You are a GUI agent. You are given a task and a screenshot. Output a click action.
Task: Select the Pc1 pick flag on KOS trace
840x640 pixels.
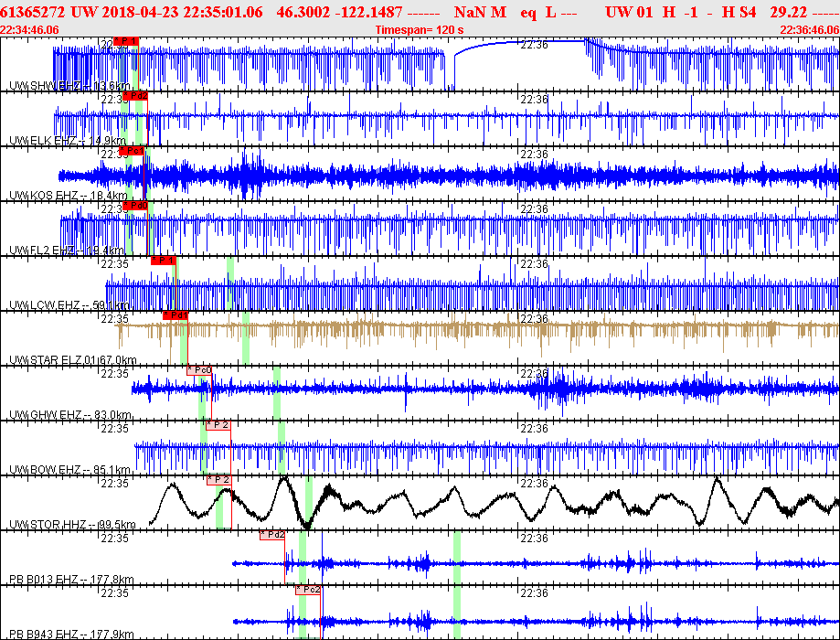click(132, 151)
